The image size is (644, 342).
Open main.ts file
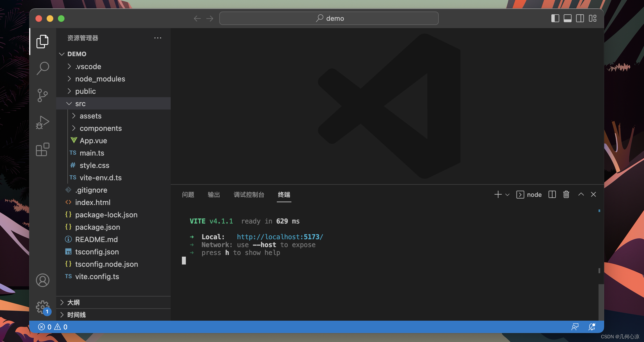[x=113, y=153]
